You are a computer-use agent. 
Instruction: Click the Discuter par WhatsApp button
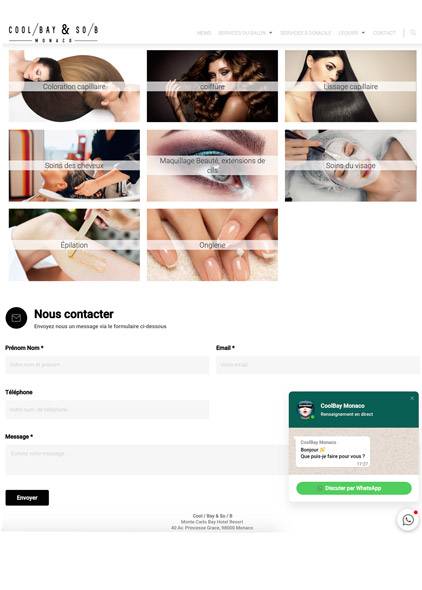pos(354,488)
